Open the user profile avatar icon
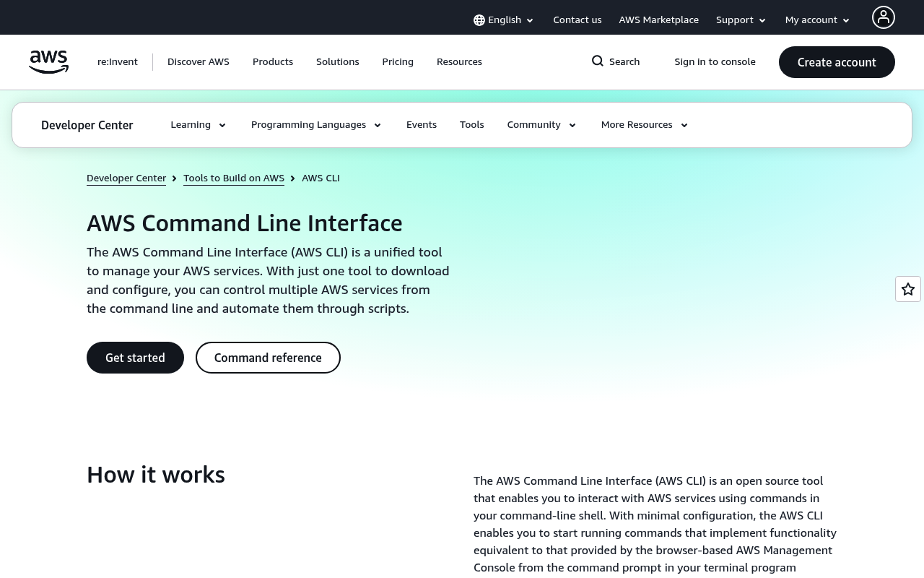 click(884, 17)
